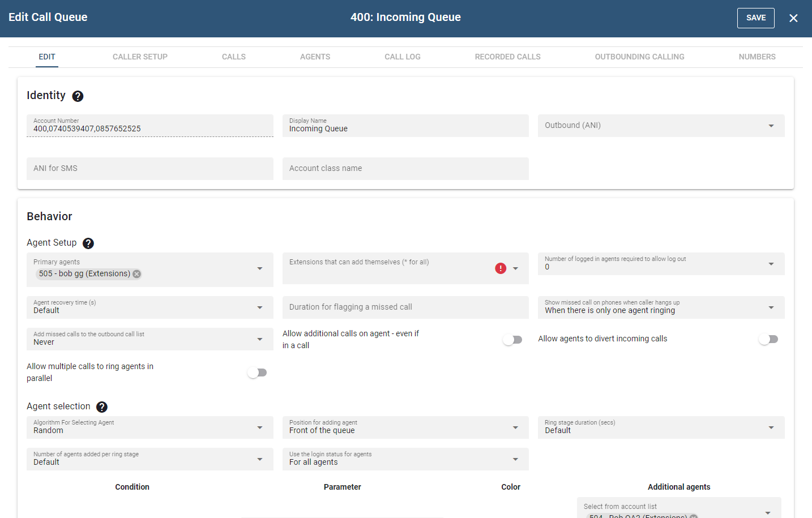Click the Display Name input field
Image resolution: width=812 pixels, height=518 pixels.
(x=405, y=129)
